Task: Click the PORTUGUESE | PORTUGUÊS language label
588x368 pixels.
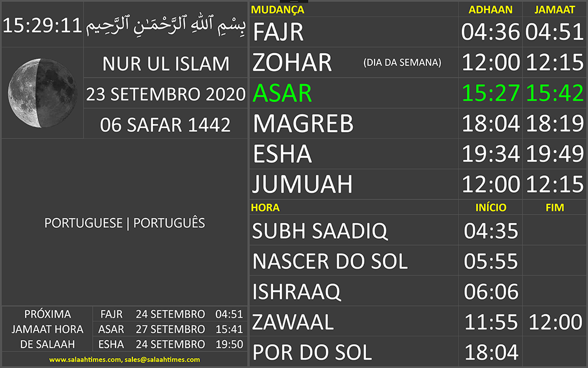Action: tap(125, 223)
